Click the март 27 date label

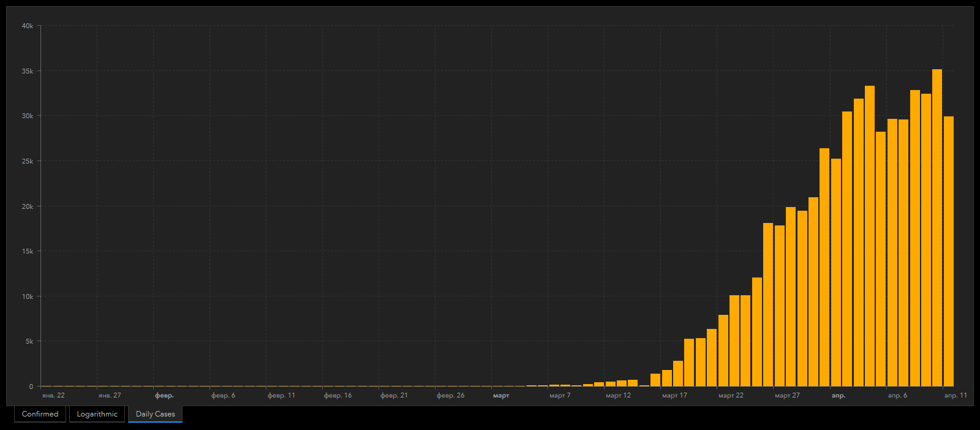click(787, 396)
